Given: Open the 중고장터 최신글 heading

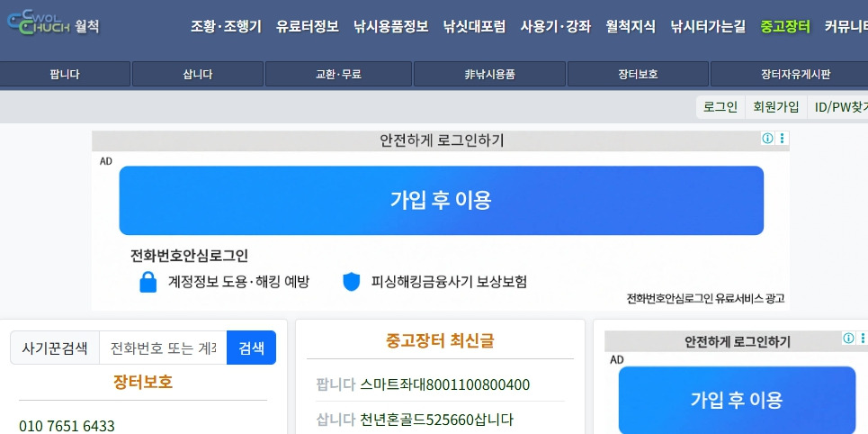Looking at the screenshot, I should point(440,340).
